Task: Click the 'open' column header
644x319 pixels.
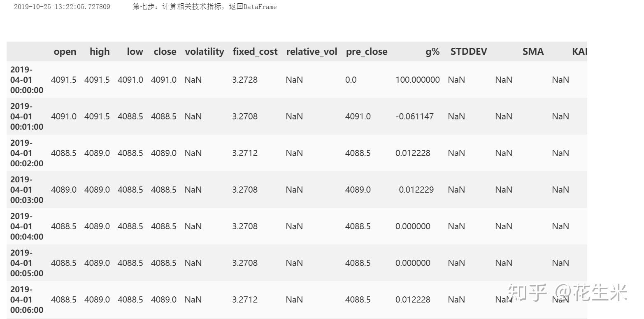Action: point(65,51)
